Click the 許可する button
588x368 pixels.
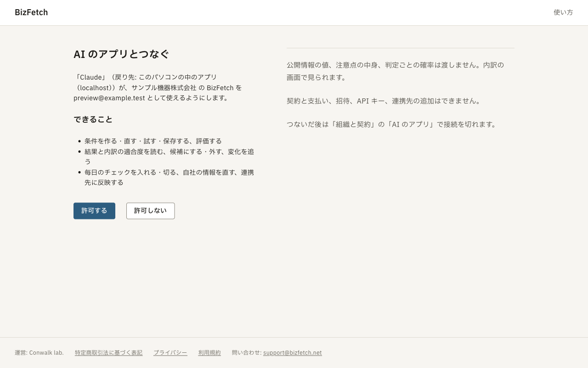pos(94,211)
